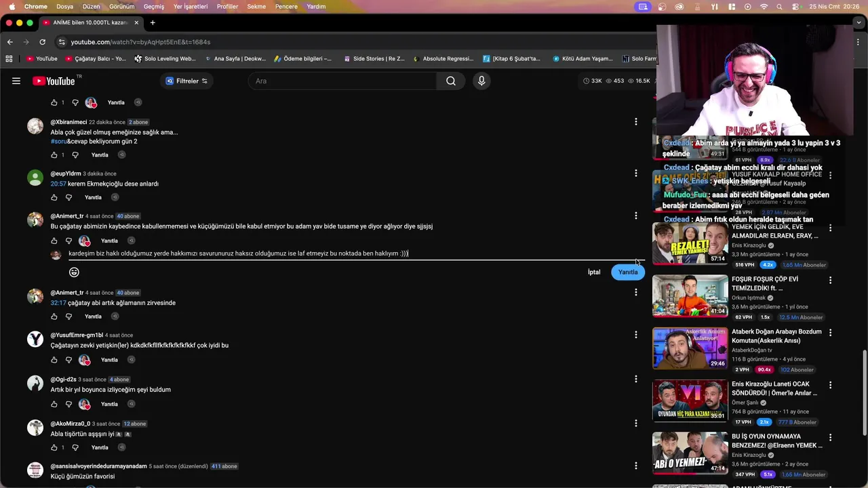Open @YusufEmre-gm1bl's Y avatar

(x=35, y=339)
